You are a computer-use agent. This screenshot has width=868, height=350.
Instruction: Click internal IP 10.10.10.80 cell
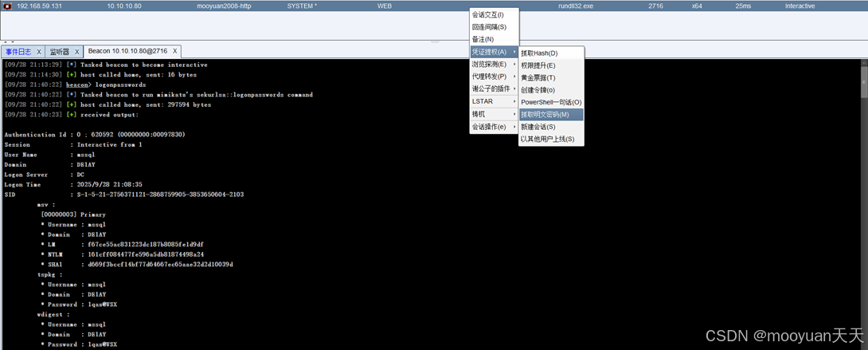[x=126, y=6]
